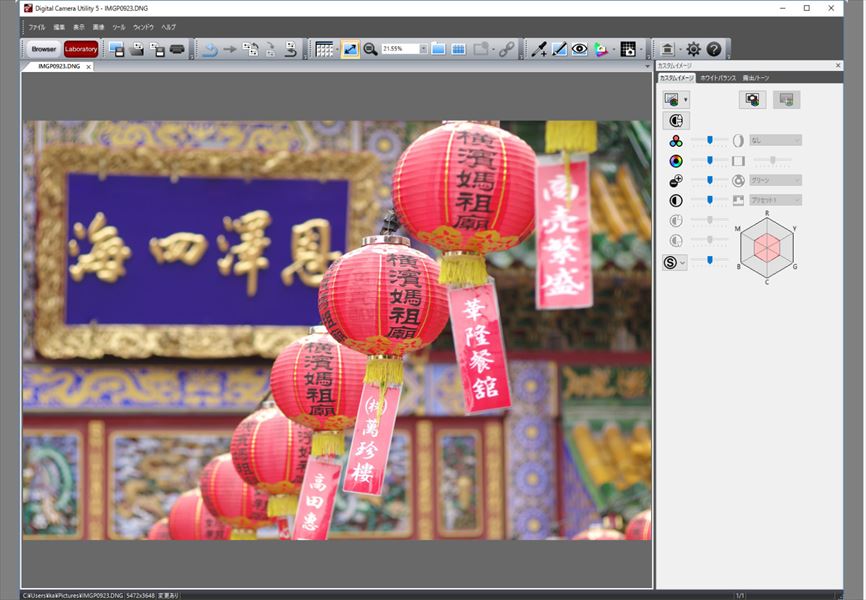Close the カスタムイメージ panel
866x600 pixels.
838,66
